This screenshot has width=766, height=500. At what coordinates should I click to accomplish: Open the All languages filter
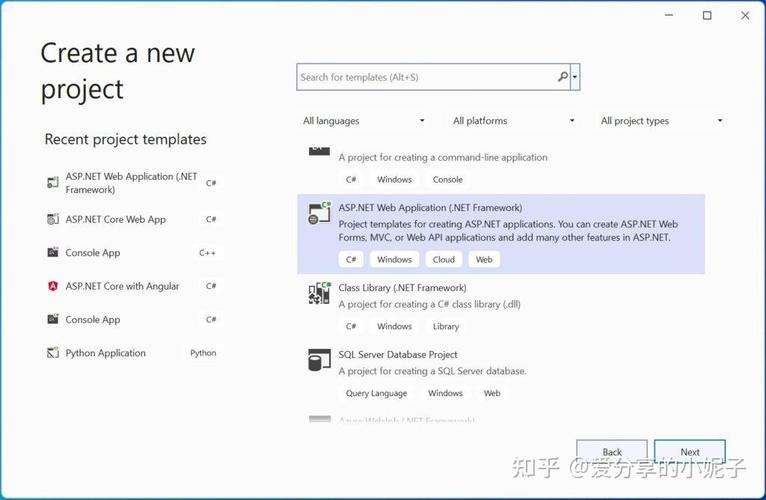click(363, 121)
